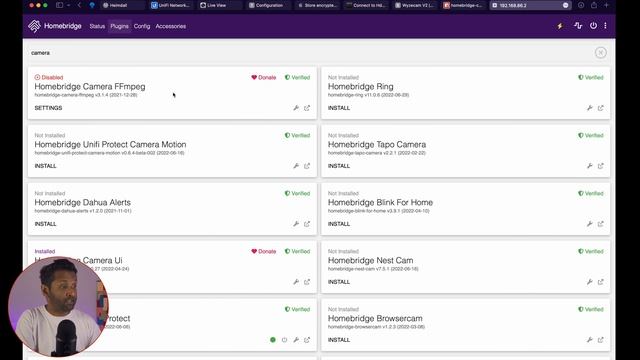The image size is (640, 360).
Task: Click wrench icon on Homebridge Dahua Alerts card
Action: click(x=296, y=224)
